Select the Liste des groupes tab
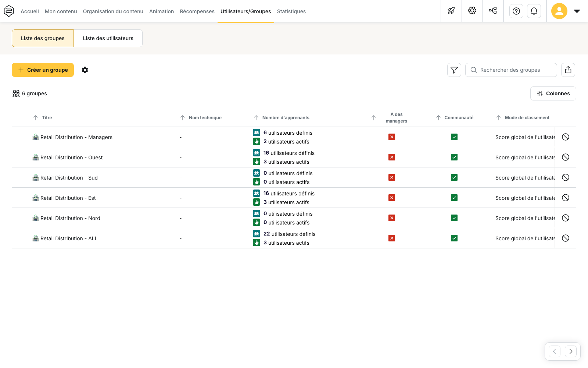 pos(43,38)
